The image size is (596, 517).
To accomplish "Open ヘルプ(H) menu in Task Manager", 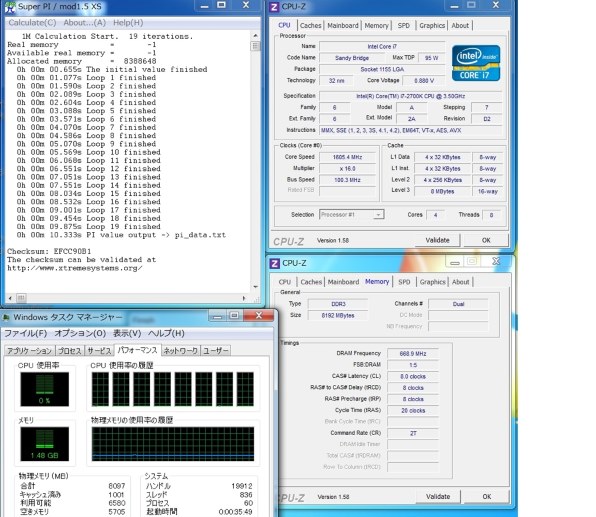I will (x=166, y=333).
